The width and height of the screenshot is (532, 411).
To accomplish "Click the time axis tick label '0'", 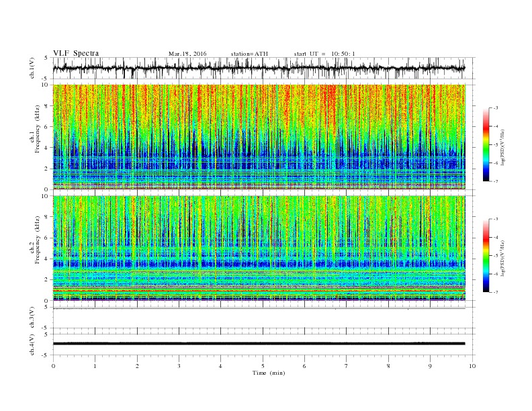I will point(53,366).
